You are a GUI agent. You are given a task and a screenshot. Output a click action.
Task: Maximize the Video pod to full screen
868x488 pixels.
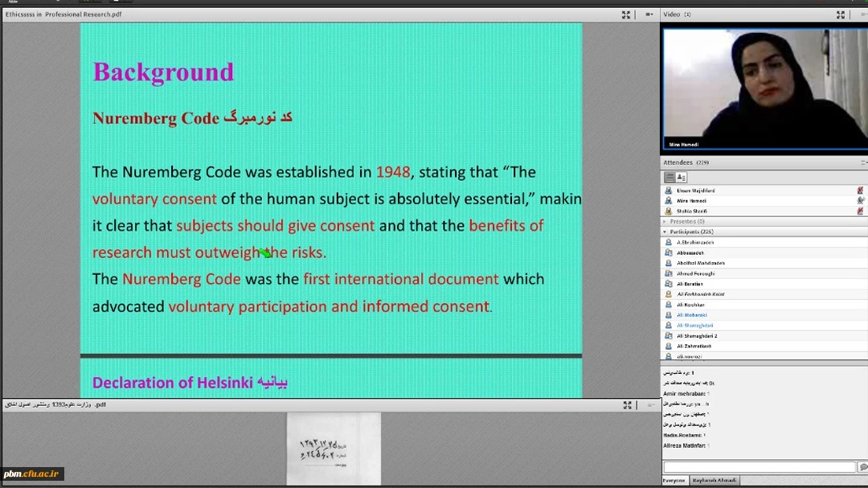[x=841, y=14]
